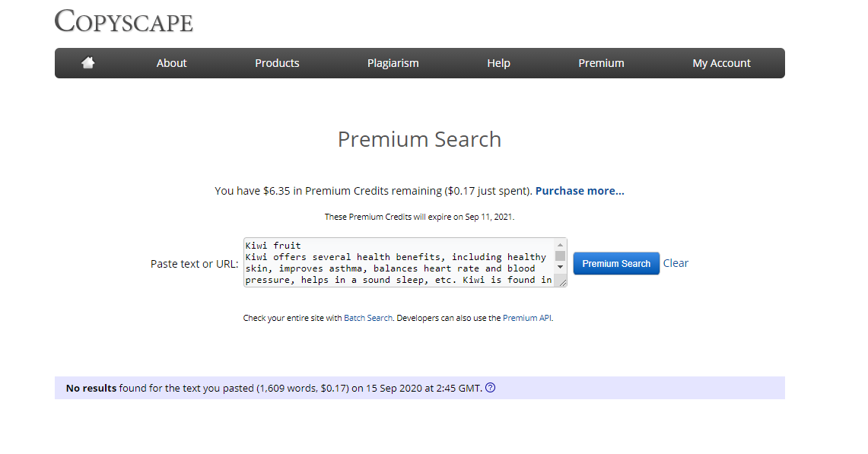Click the Copyscape logo
Screen dimensions: 868x454
coord(123,21)
